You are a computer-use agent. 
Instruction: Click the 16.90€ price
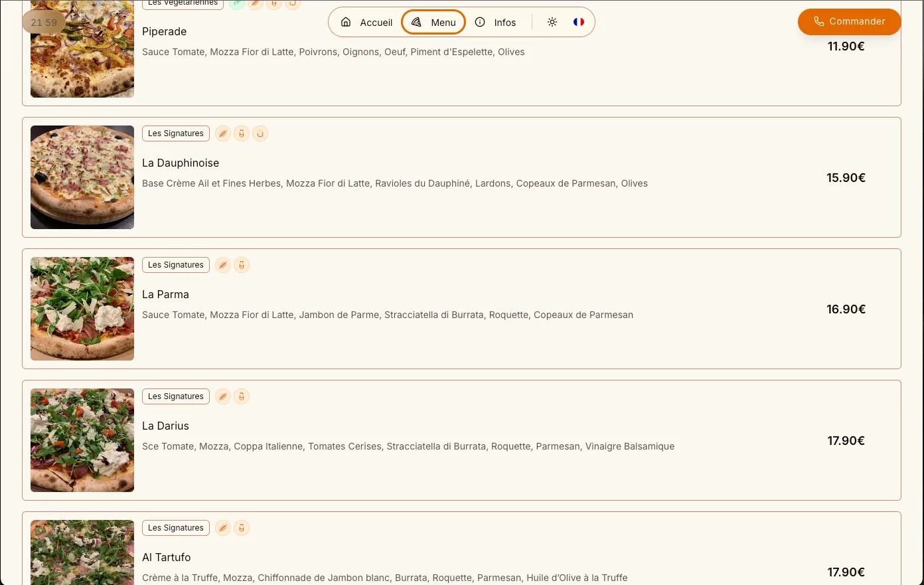[846, 309]
